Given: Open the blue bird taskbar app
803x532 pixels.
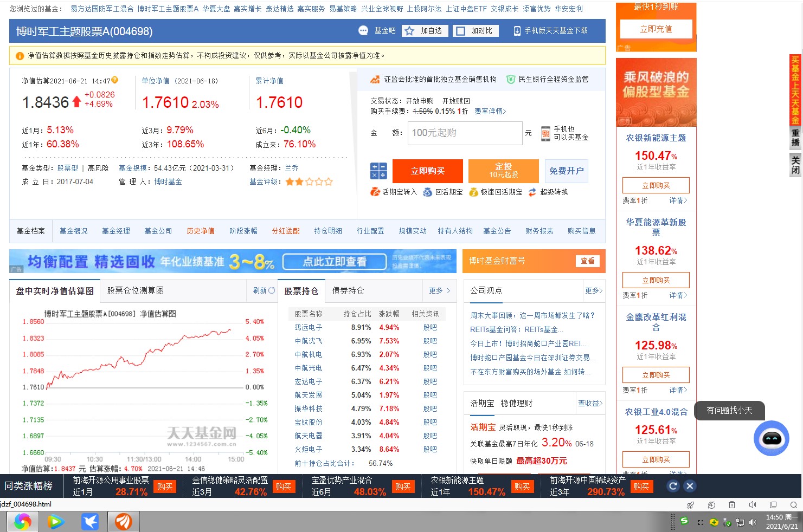Looking at the screenshot, I should tap(89, 522).
